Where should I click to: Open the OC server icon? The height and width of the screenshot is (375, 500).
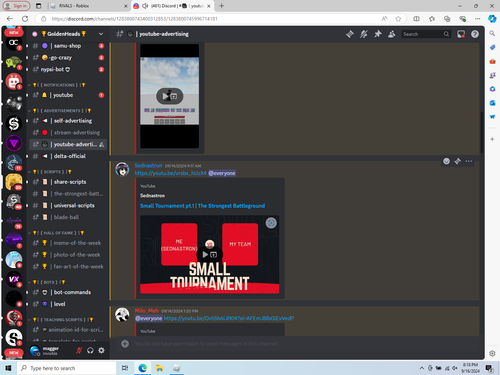pyautogui.click(x=14, y=43)
